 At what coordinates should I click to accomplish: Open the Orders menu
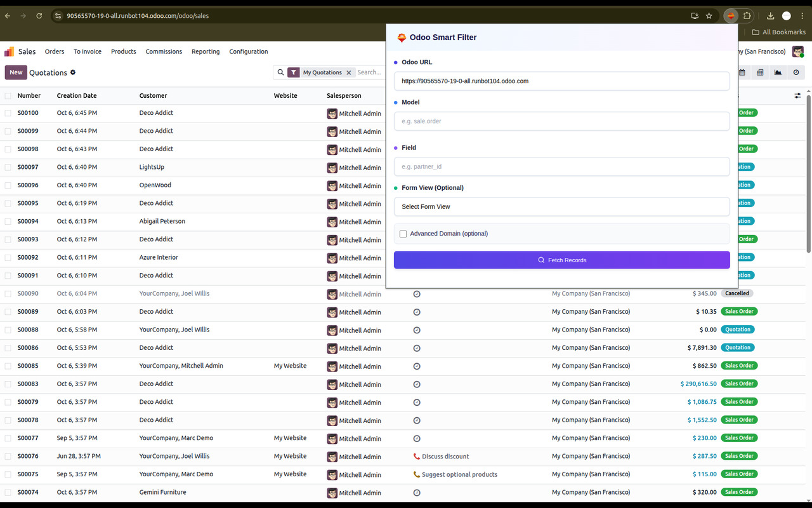55,51
